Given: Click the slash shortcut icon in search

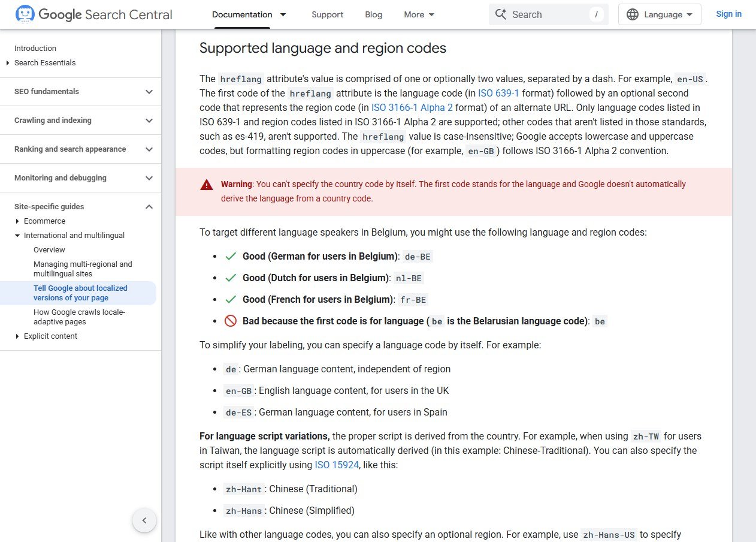Looking at the screenshot, I should pyautogui.click(x=596, y=14).
